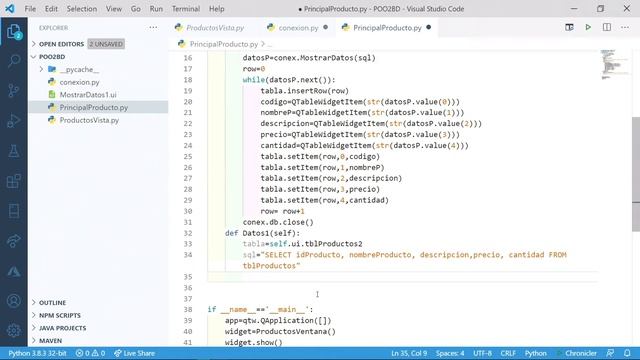Open the compare changes icon in the editor toolbar
640x360 pixels.
click(569, 27)
